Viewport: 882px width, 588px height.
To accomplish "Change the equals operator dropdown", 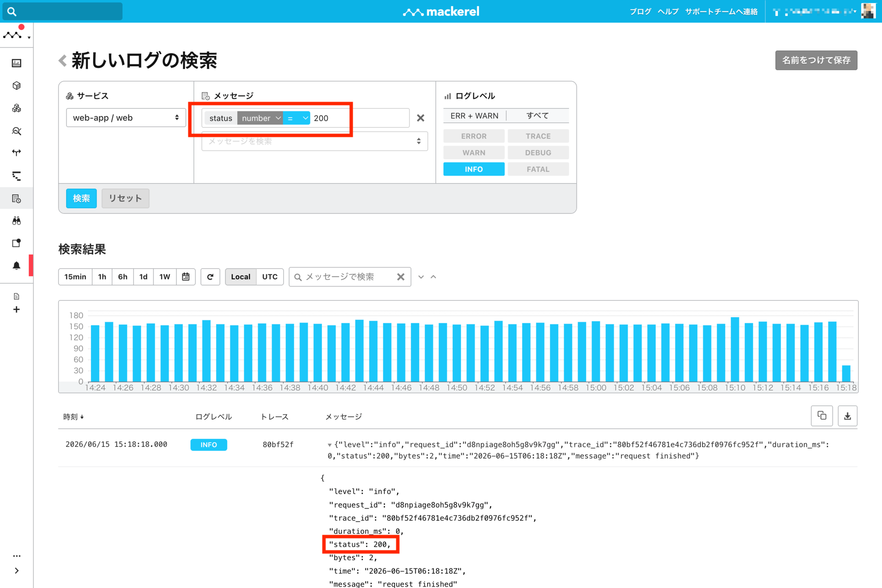I will coord(297,118).
